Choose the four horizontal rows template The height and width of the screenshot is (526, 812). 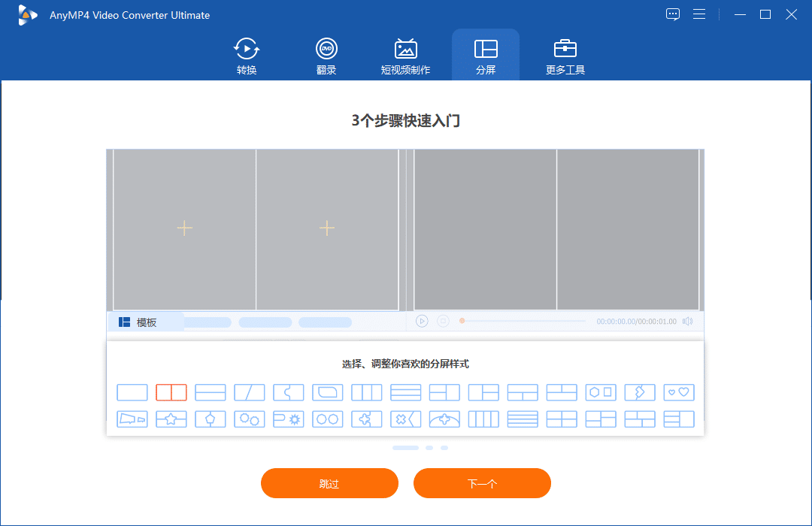coord(523,419)
